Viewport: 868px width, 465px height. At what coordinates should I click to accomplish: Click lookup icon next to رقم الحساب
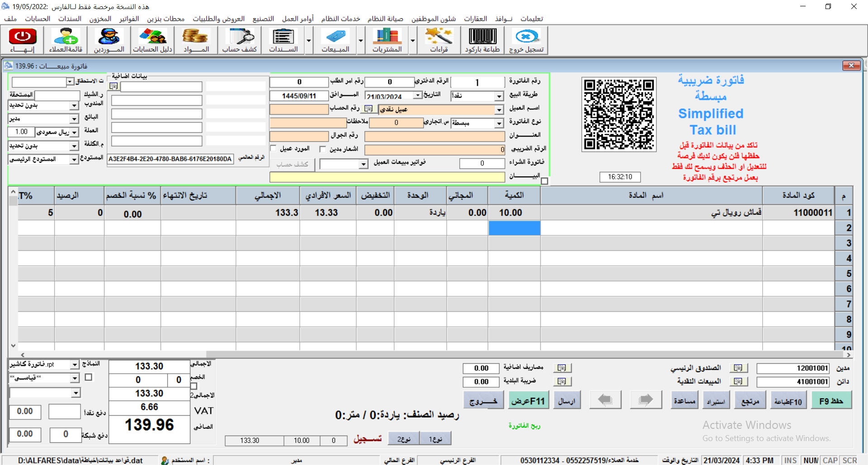tap(368, 109)
